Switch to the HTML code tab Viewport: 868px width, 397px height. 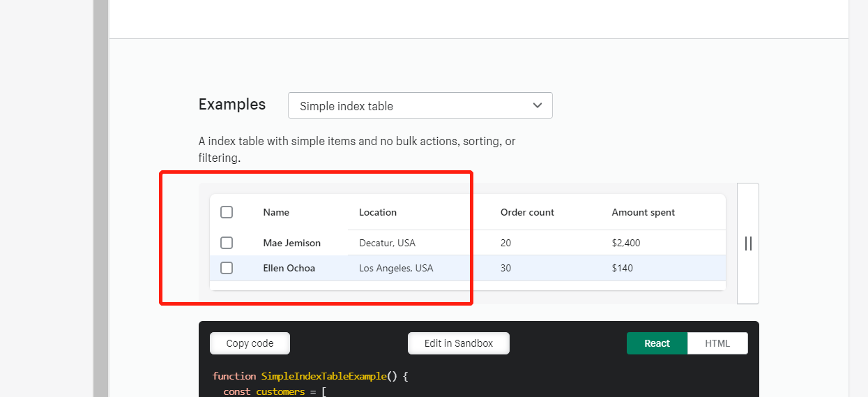click(717, 343)
